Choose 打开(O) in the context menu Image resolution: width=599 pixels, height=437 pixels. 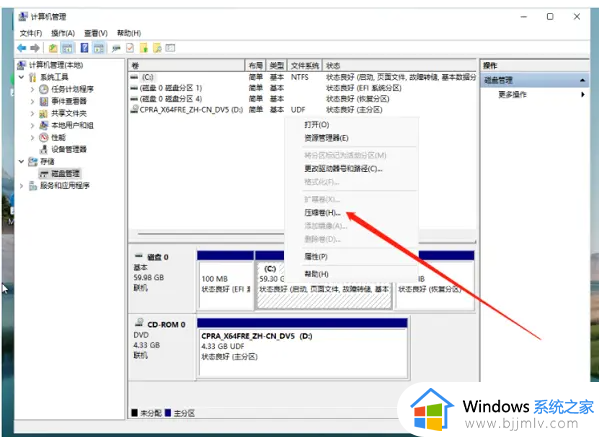(351, 125)
